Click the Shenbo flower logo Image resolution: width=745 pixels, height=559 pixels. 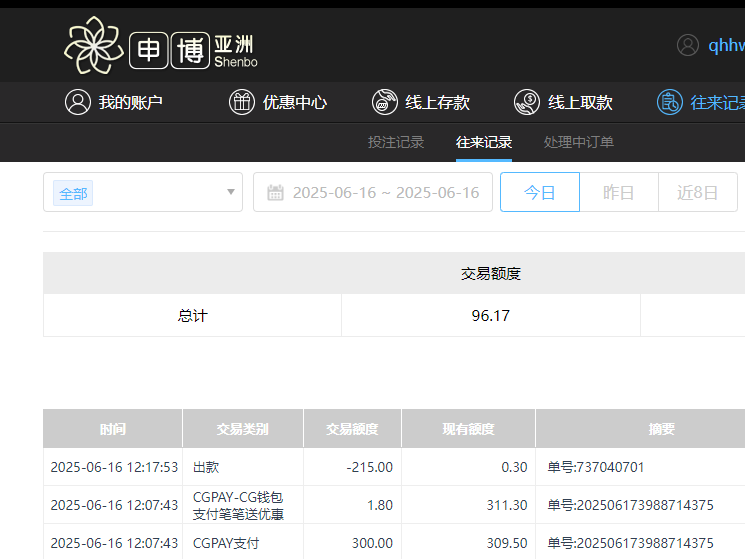tap(95, 46)
